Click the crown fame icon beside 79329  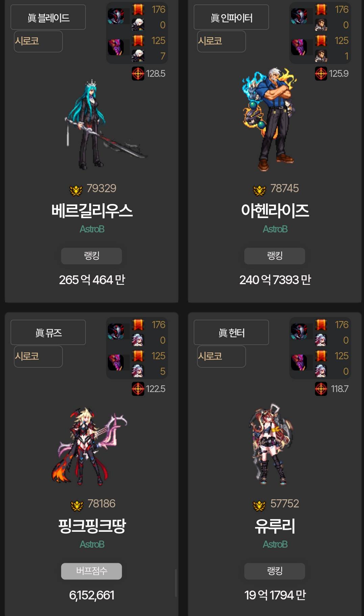(x=76, y=190)
